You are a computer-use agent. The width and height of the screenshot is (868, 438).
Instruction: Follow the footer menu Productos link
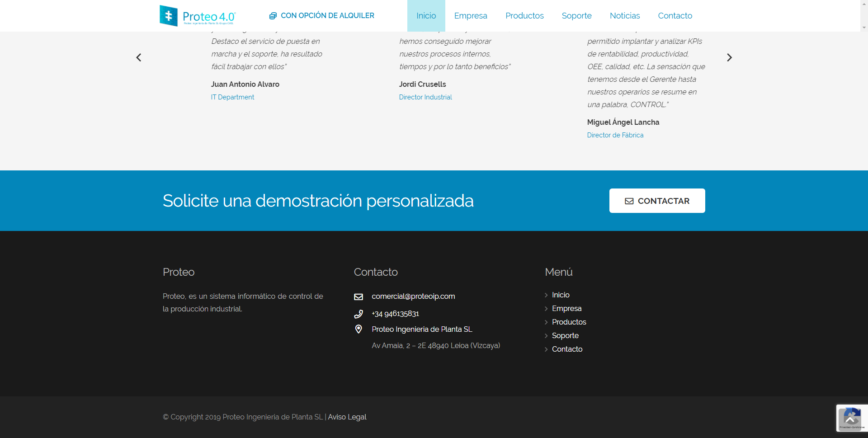pos(569,322)
